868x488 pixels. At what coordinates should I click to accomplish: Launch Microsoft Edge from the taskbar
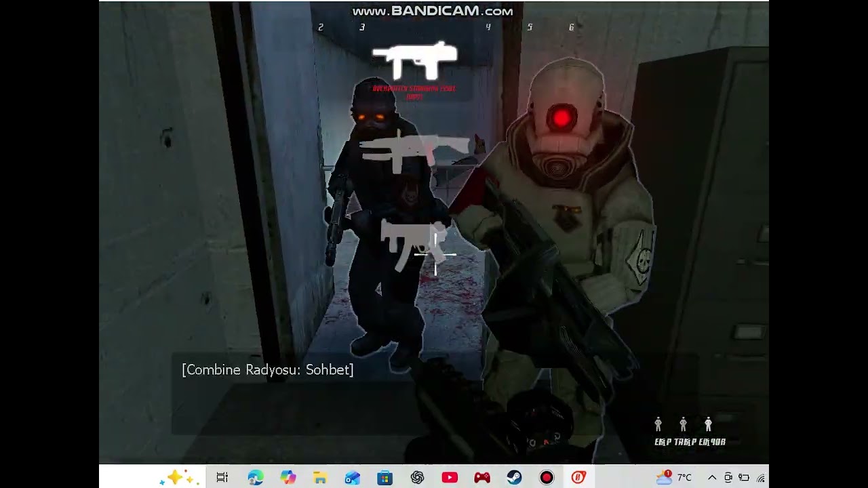(256, 478)
